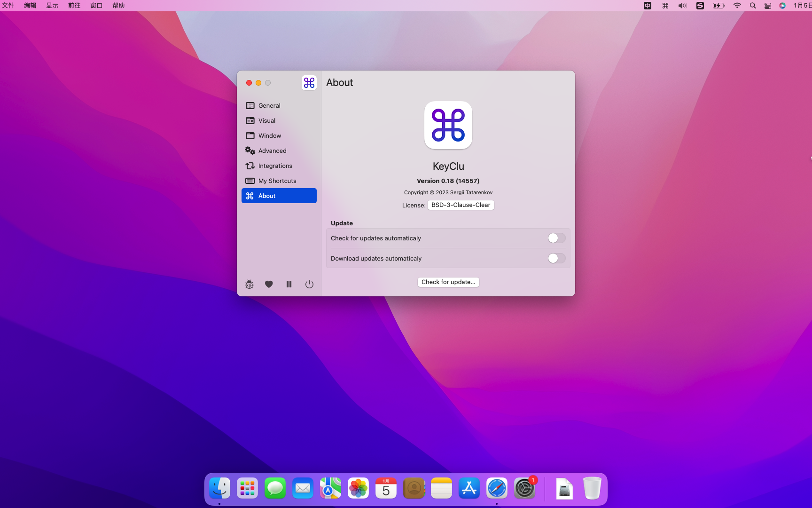Click the Siri icon in menu bar
Viewport: 812px width, 508px height.
point(782,6)
